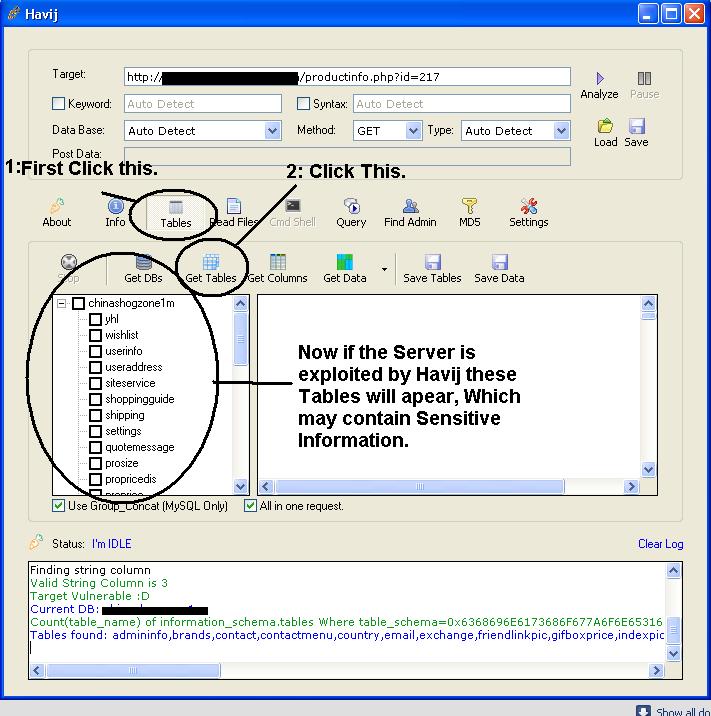Switch to the Tables section
The image size is (711, 716).
click(x=176, y=214)
